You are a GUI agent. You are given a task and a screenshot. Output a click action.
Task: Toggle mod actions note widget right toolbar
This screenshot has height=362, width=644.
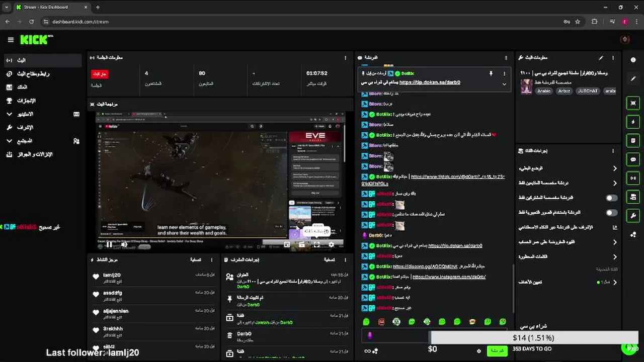633,140
